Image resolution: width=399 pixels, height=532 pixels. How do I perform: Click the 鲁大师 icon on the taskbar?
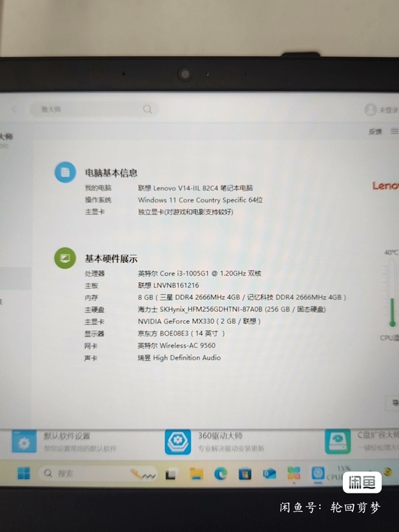click(318, 473)
